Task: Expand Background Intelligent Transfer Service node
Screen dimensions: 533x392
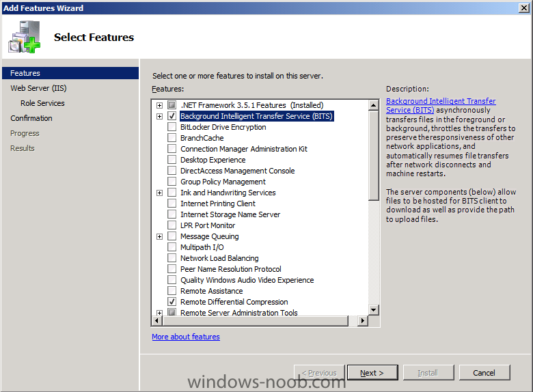Action: click(159, 117)
